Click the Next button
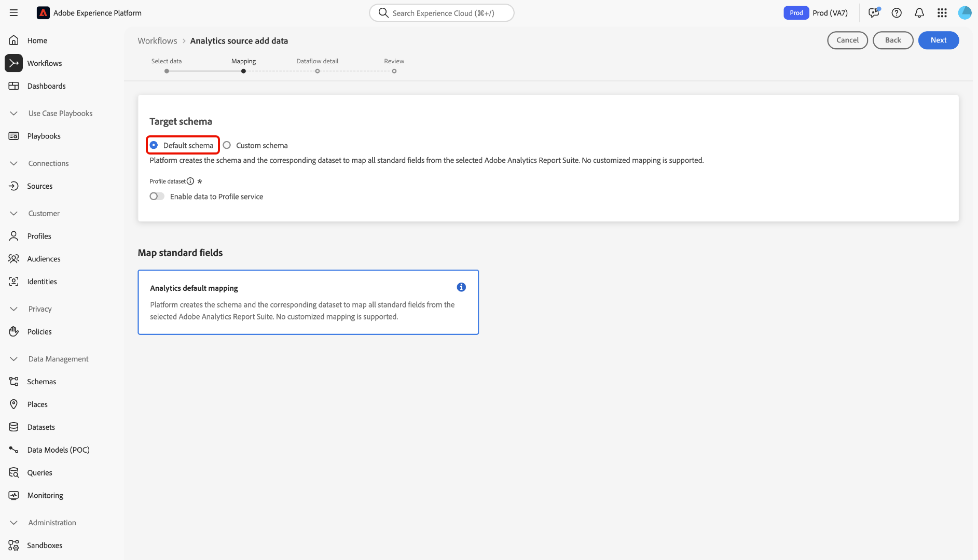The image size is (978, 560). [939, 40]
